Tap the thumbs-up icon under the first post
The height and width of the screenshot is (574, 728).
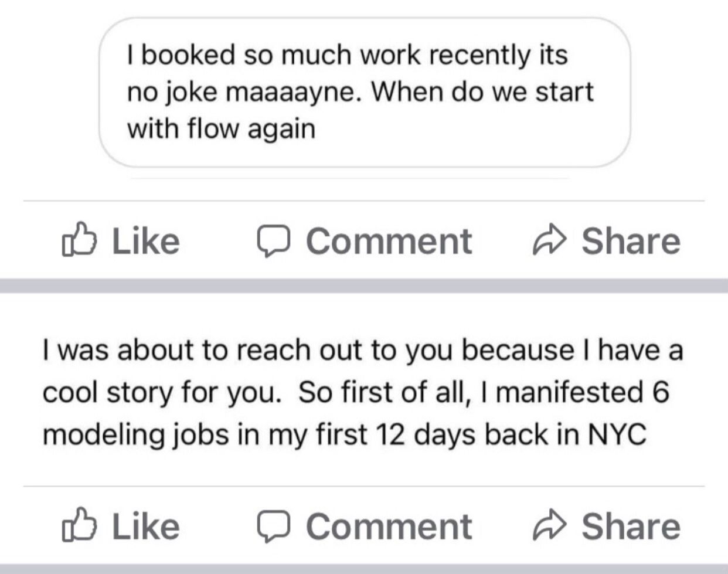[77, 240]
